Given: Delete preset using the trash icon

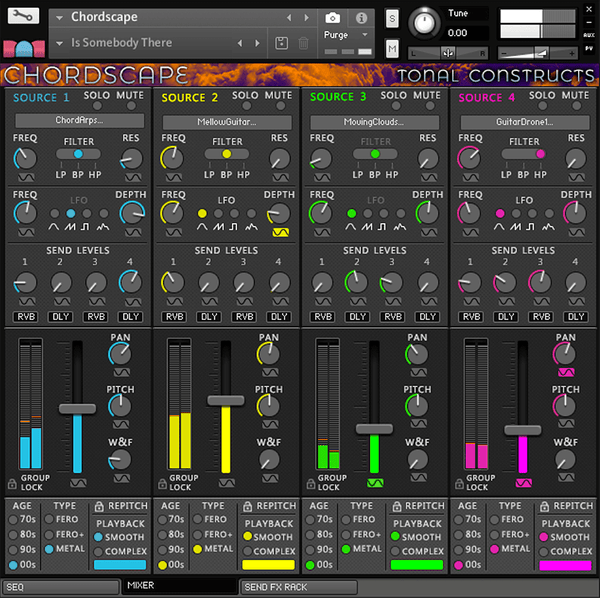Looking at the screenshot, I should [x=304, y=43].
